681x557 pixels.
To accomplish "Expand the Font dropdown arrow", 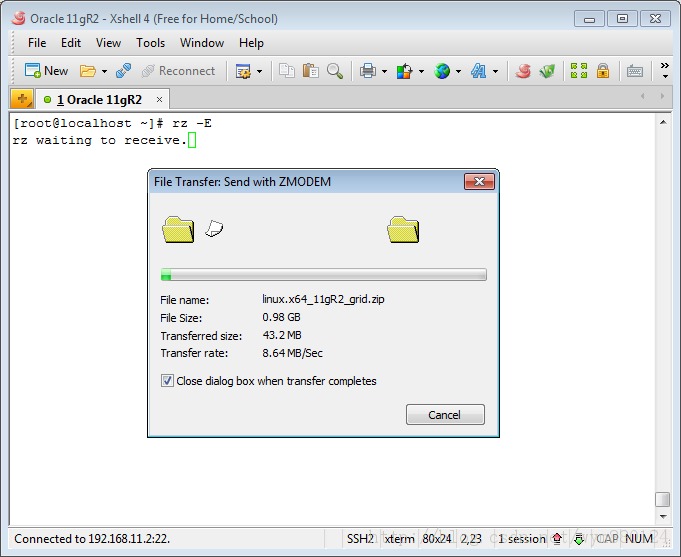I will [496, 71].
